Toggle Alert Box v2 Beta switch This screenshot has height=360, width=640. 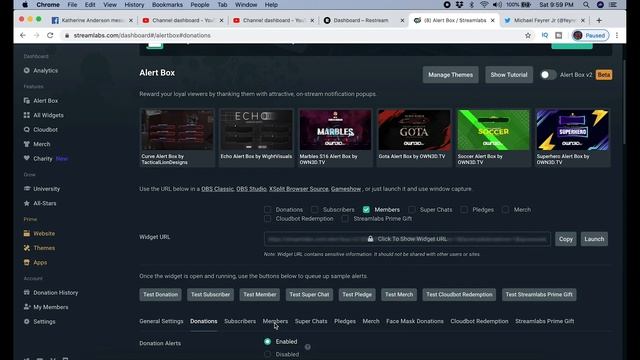(548, 75)
